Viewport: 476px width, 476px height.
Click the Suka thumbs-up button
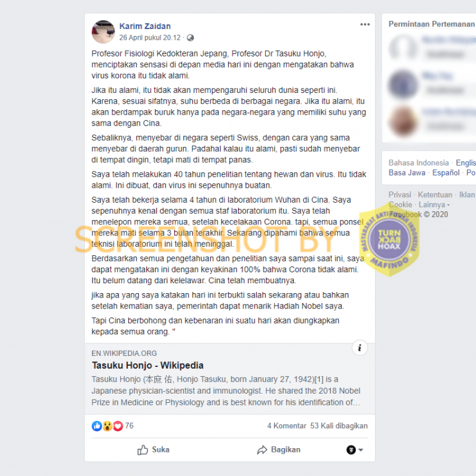coord(153,449)
